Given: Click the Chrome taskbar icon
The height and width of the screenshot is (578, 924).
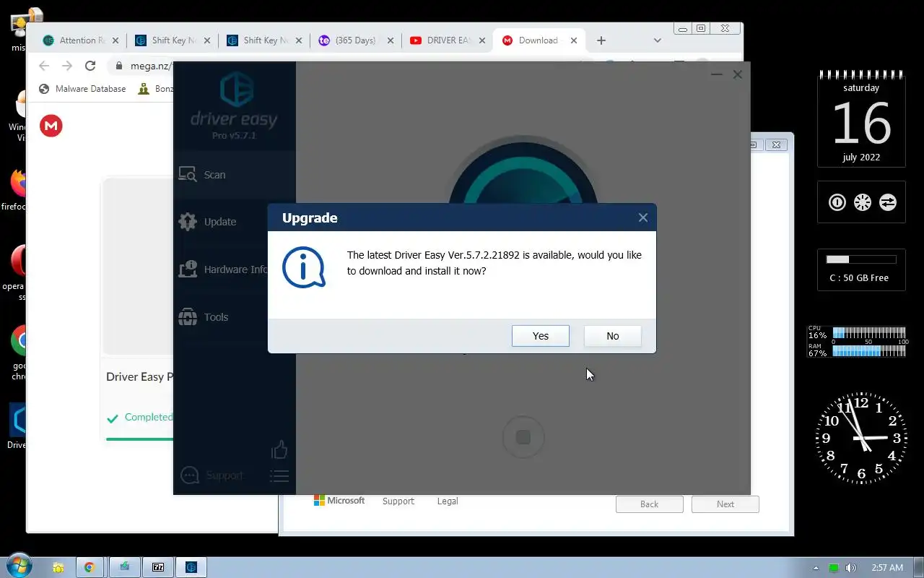Looking at the screenshot, I should [x=90, y=567].
